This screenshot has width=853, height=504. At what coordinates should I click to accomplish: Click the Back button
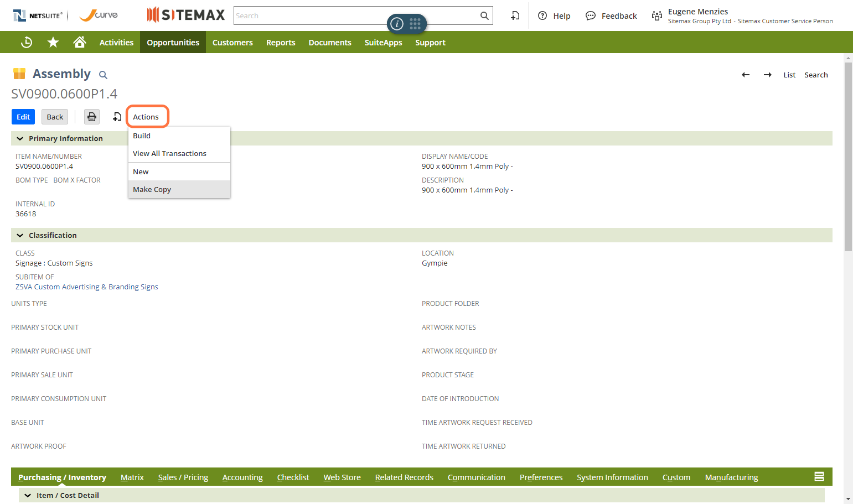[x=55, y=117]
